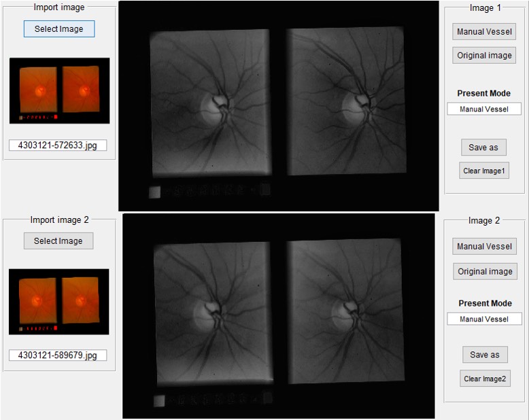Click Select Image in the Import image 2 panel
Image resolution: width=529 pixels, height=420 pixels.
[58, 241]
